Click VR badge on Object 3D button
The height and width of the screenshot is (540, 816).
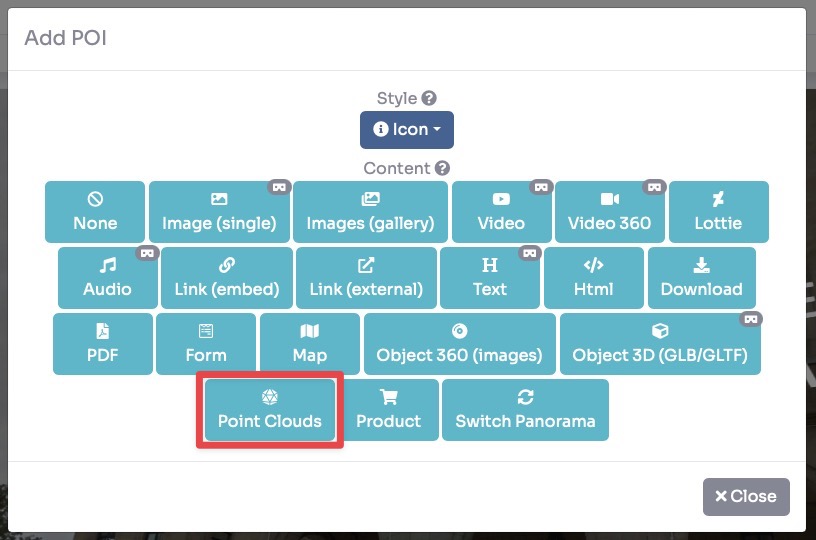click(750, 319)
